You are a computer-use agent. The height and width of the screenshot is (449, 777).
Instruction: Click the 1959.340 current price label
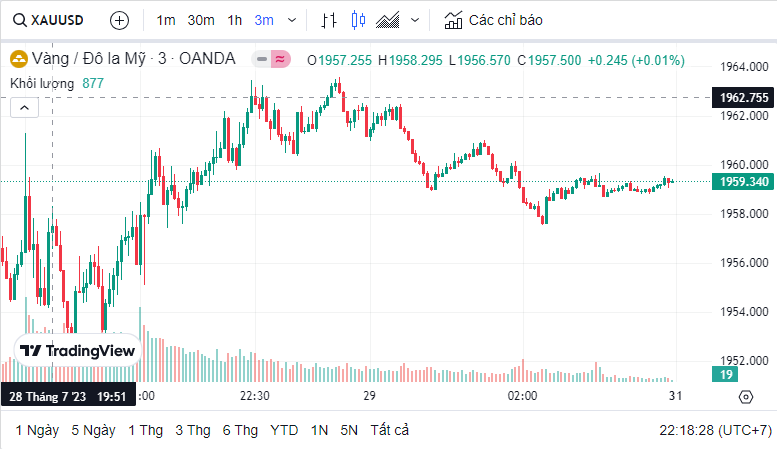(742, 181)
